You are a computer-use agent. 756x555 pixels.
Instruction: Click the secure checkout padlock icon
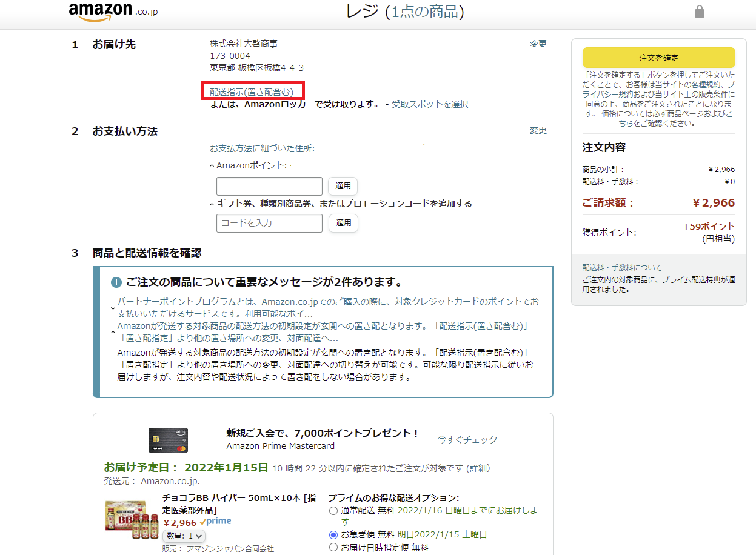(700, 12)
